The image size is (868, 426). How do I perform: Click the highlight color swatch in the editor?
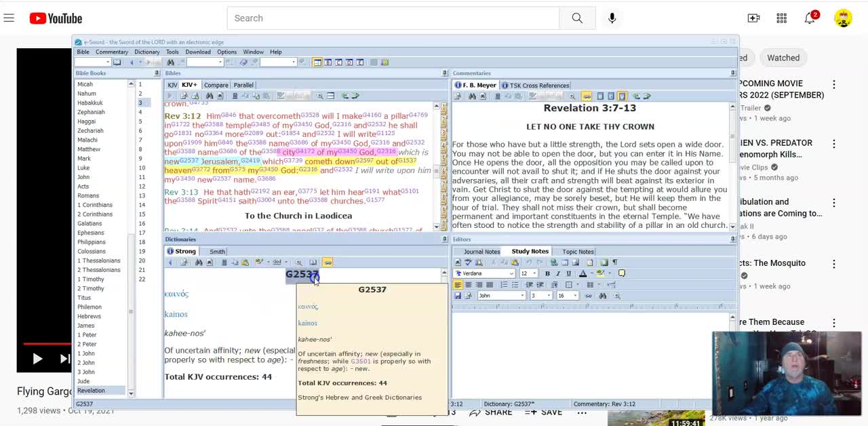pos(600,273)
